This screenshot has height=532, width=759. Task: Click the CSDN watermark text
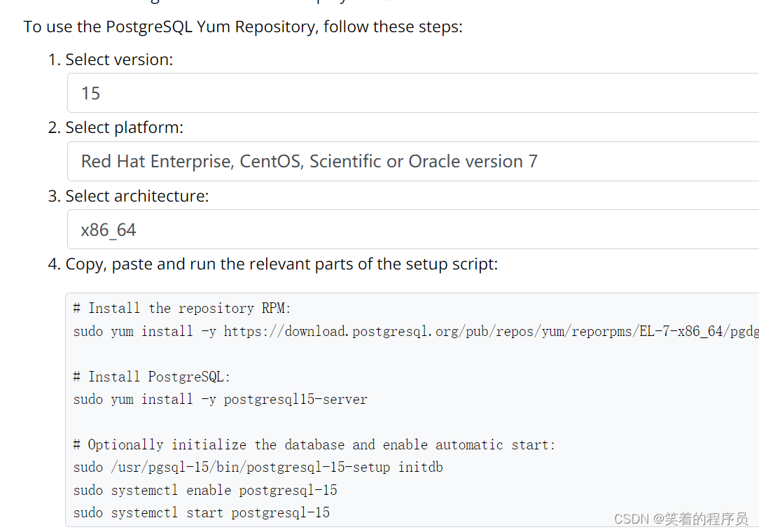[631, 519]
